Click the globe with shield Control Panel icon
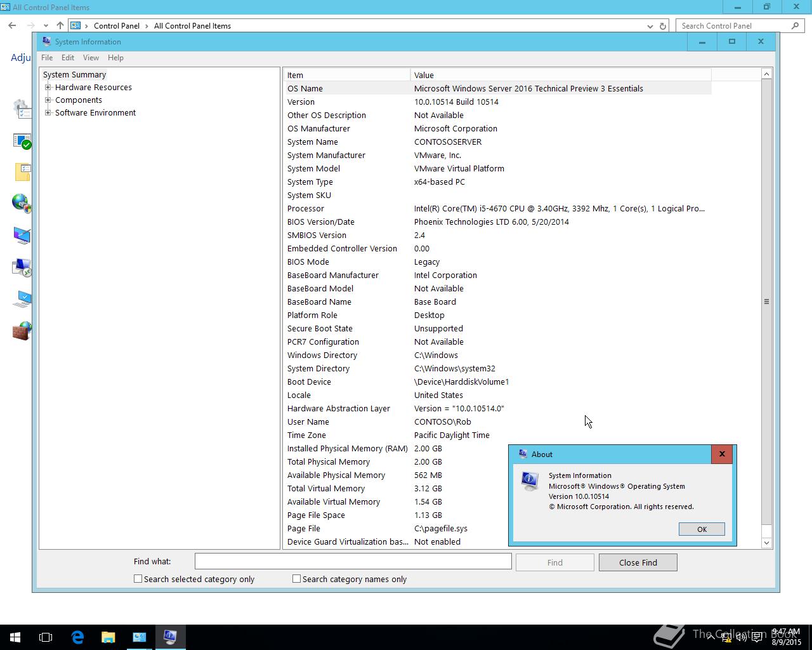Viewport: 812px width, 650px height. (22, 203)
